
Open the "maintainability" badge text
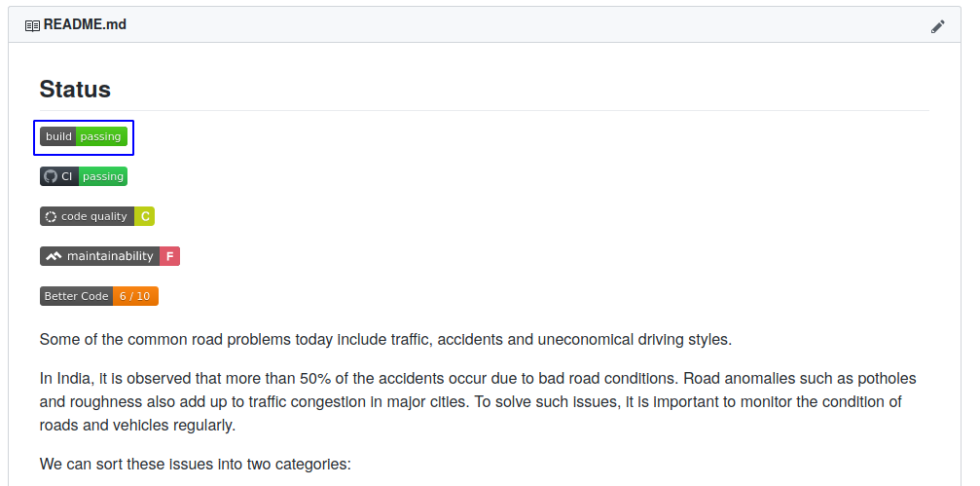pos(110,256)
